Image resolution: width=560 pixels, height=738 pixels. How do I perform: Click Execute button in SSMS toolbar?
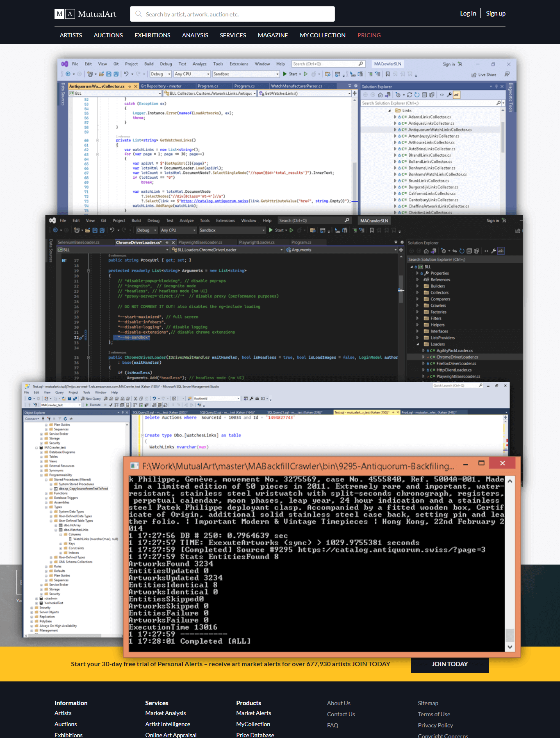point(93,405)
